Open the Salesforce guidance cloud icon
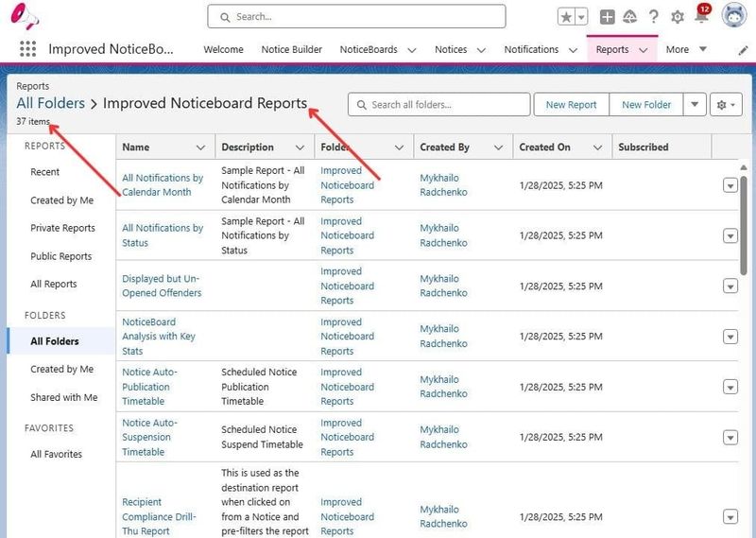Screen dimensions: 756x538 [x=629, y=17]
